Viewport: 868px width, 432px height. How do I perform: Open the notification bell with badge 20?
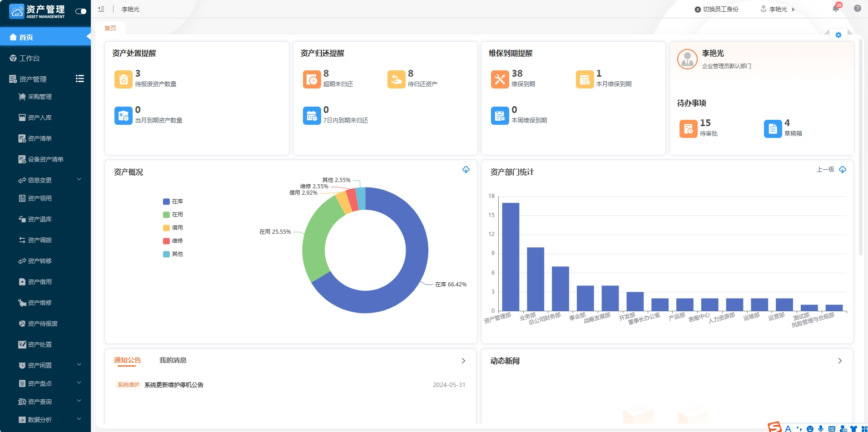(x=836, y=9)
